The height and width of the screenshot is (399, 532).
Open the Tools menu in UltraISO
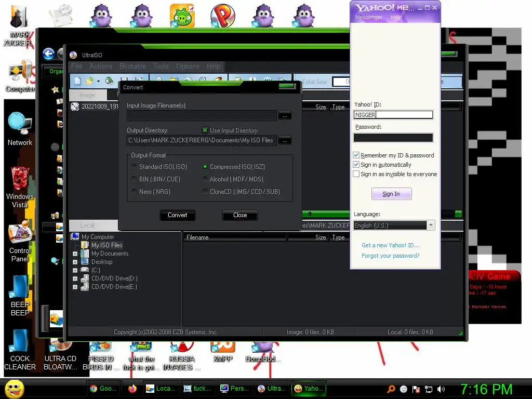(161, 66)
